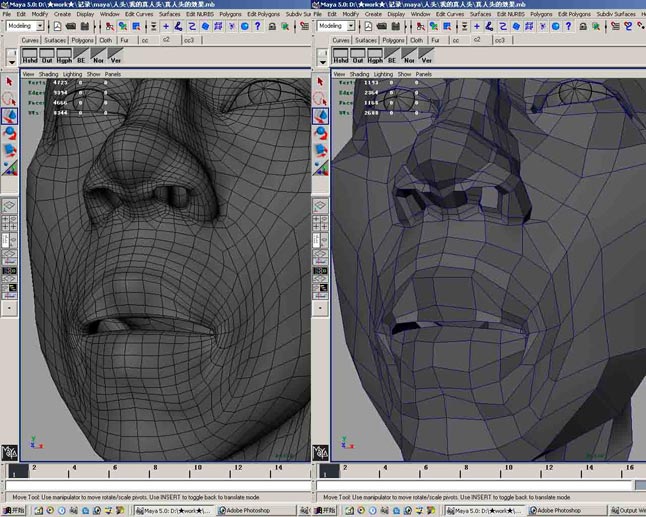The height and width of the screenshot is (517, 646).
Task: Open Shading panel menu in left viewport
Action: point(49,74)
